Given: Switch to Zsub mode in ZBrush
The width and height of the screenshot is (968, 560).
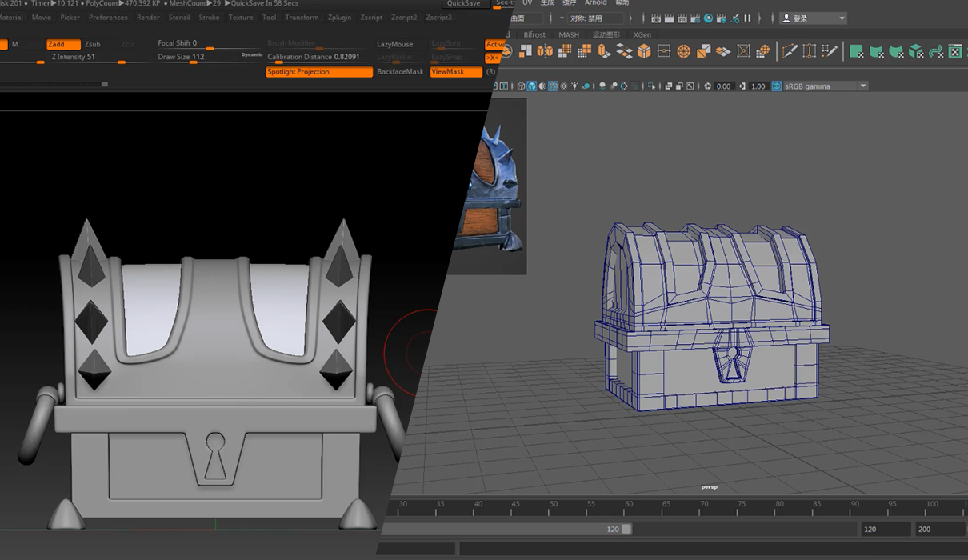Looking at the screenshot, I should (x=93, y=45).
